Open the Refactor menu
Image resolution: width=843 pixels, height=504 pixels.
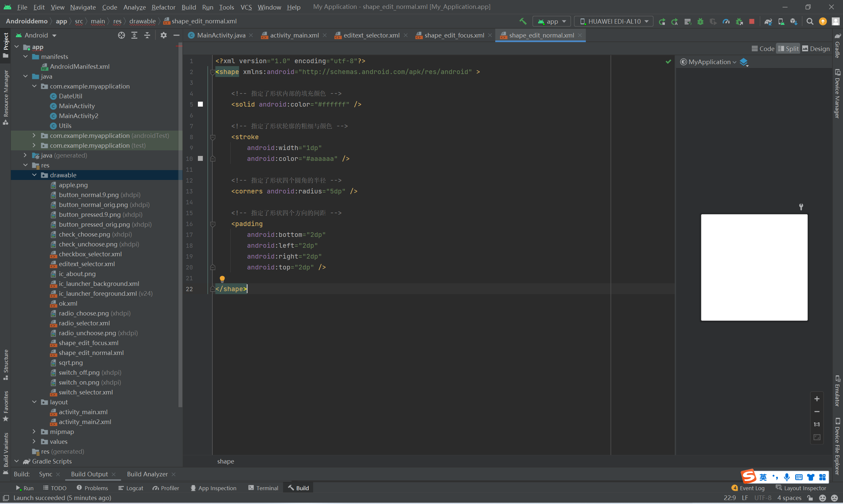point(163,7)
